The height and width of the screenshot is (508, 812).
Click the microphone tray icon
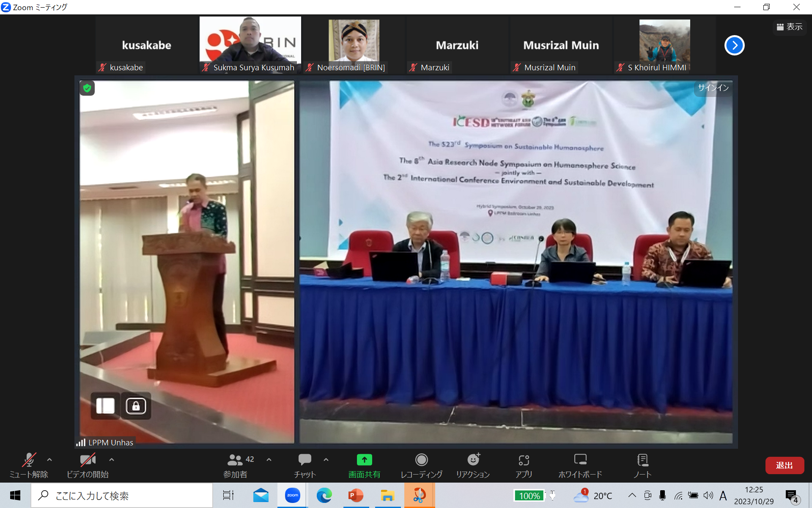point(662,495)
